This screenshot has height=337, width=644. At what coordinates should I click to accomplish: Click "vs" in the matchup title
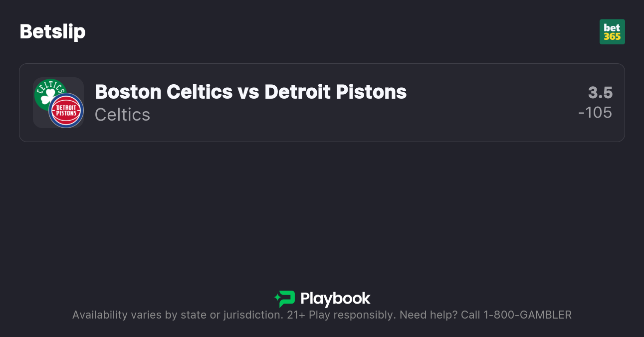248,92
